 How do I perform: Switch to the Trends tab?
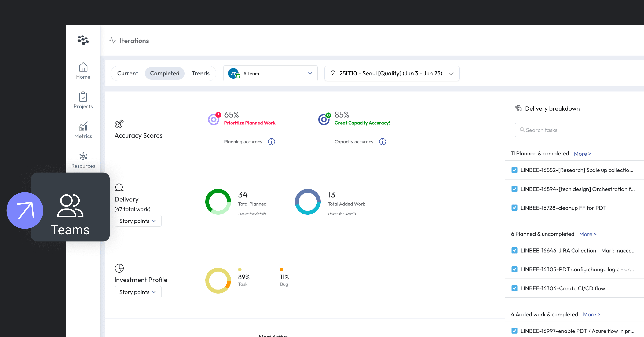(200, 74)
